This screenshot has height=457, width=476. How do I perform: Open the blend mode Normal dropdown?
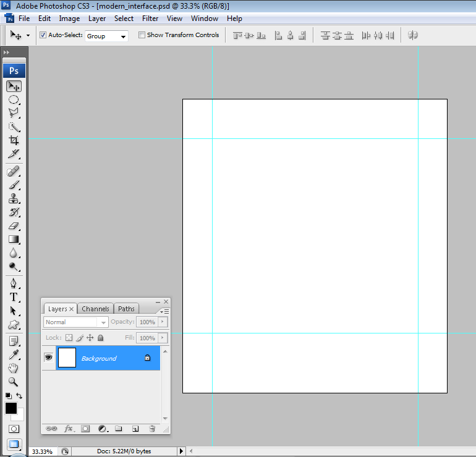[x=75, y=322]
